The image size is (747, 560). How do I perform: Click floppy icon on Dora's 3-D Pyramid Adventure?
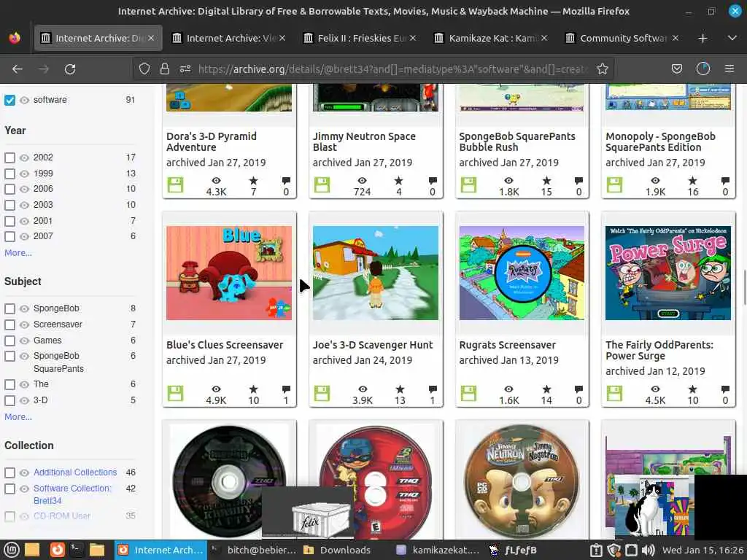(175, 184)
